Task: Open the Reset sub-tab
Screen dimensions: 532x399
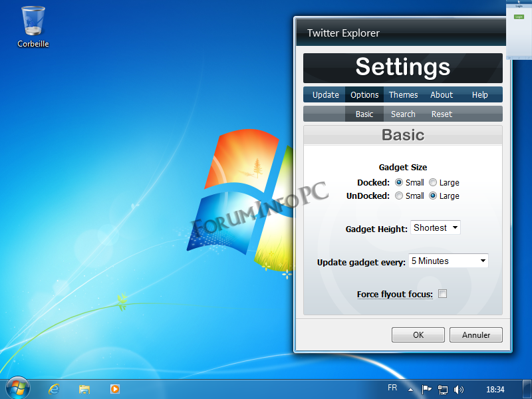Action: (442, 114)
